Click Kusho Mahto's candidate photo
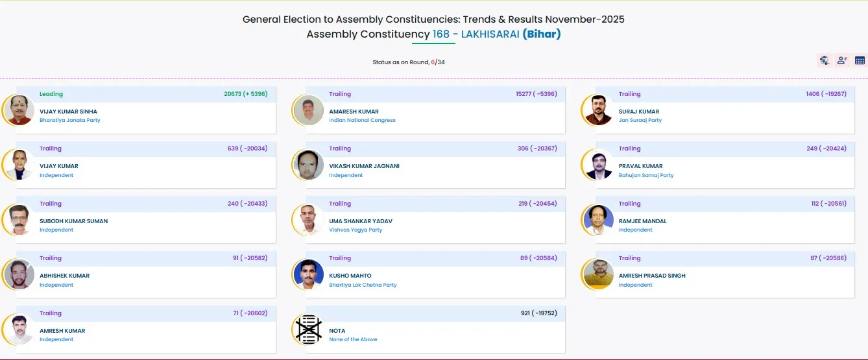The width and height of the screenshot is (868, 360). (x=308, y=274)
